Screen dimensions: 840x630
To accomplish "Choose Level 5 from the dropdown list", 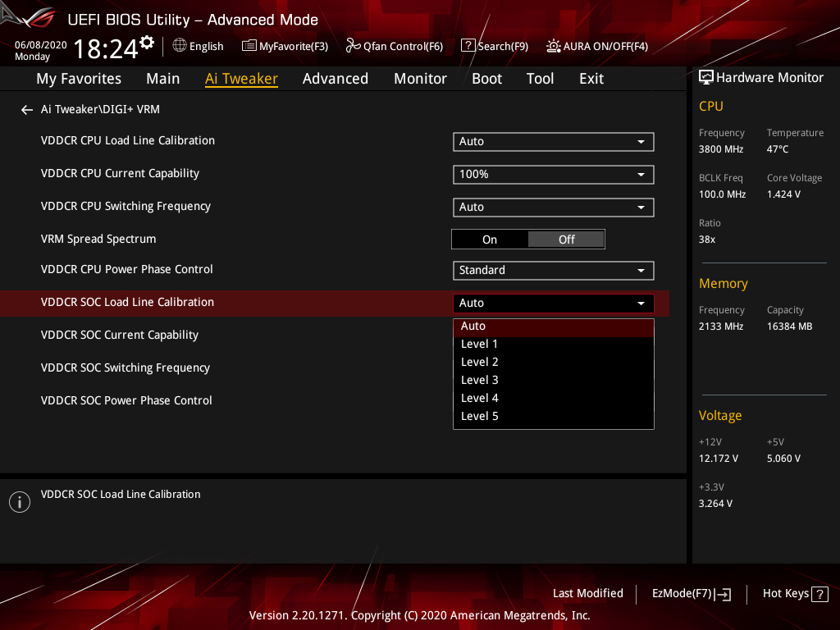I will coord(554,416).
